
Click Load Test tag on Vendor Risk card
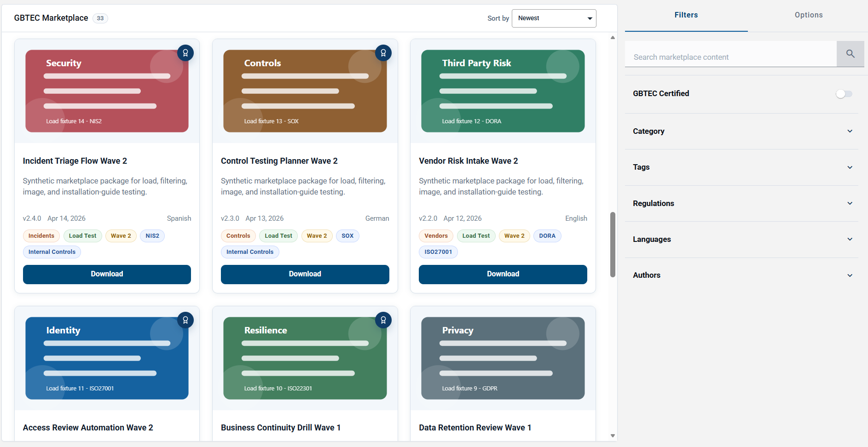click(x=476, y=236)
